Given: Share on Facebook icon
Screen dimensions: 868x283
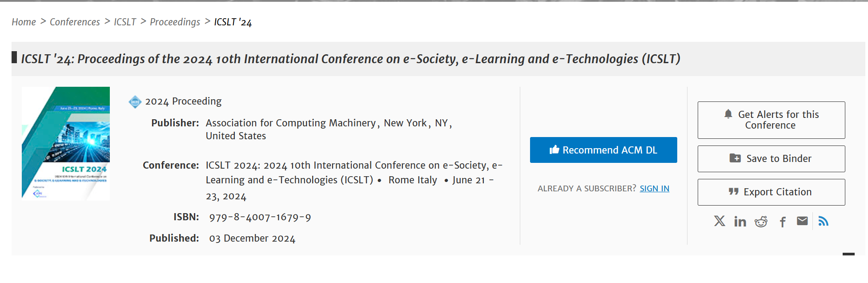Looking at the screenshot, I should [783, 222].
